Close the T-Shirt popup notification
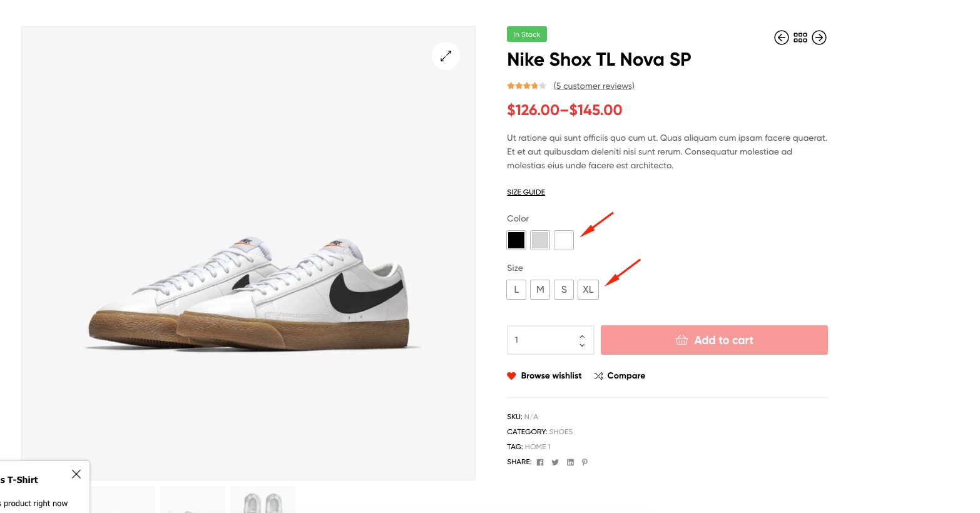 (x=76, y=474)
